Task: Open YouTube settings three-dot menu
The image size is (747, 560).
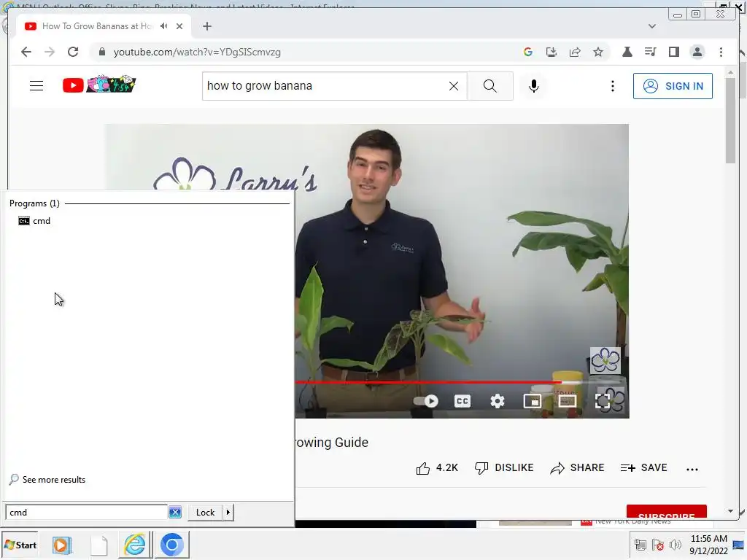Action: pyautogui.click(x=613, y=86)
